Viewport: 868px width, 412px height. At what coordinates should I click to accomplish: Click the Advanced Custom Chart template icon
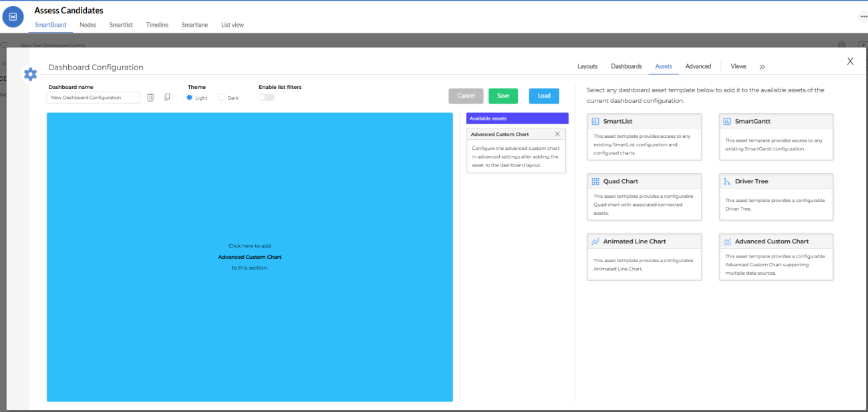(727, 241)
